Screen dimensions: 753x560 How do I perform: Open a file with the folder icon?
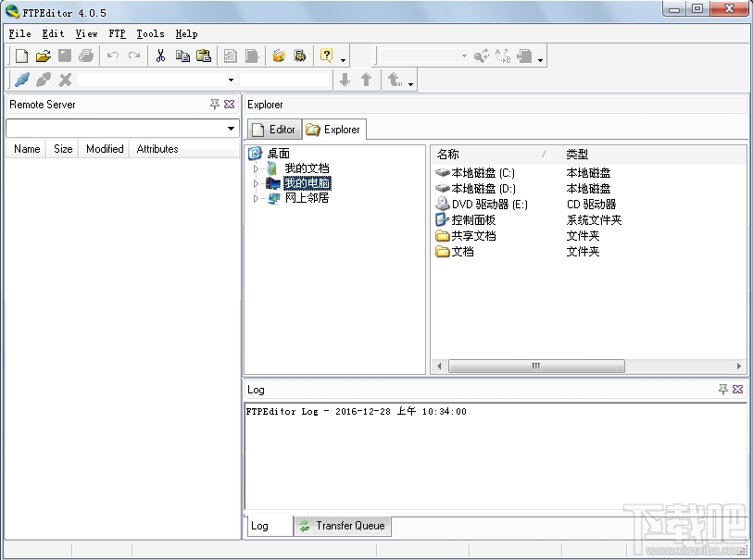point(44,56)
